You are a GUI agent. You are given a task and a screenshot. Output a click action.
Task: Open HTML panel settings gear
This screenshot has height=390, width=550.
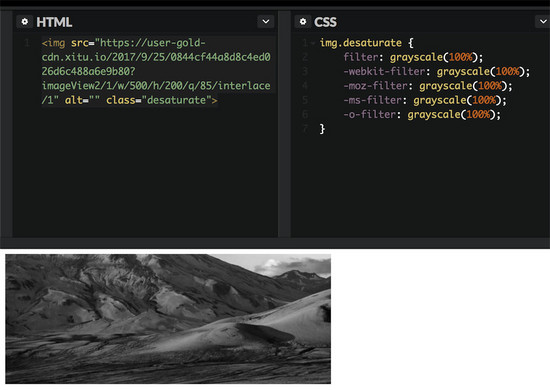[x=25, y=22]
